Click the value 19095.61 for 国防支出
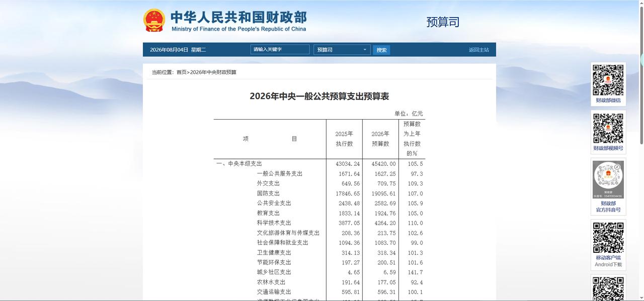Viewport: 644px width, 301px height. tap(384, 193)
